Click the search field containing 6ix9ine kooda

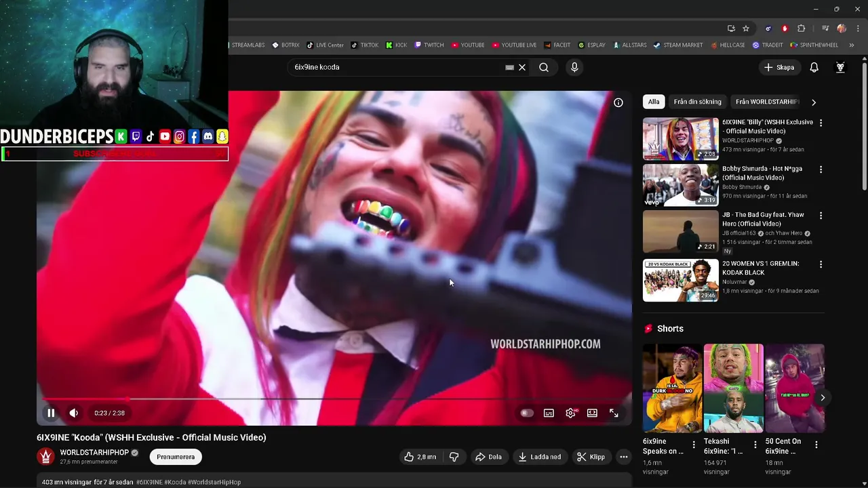pos(397,67)
